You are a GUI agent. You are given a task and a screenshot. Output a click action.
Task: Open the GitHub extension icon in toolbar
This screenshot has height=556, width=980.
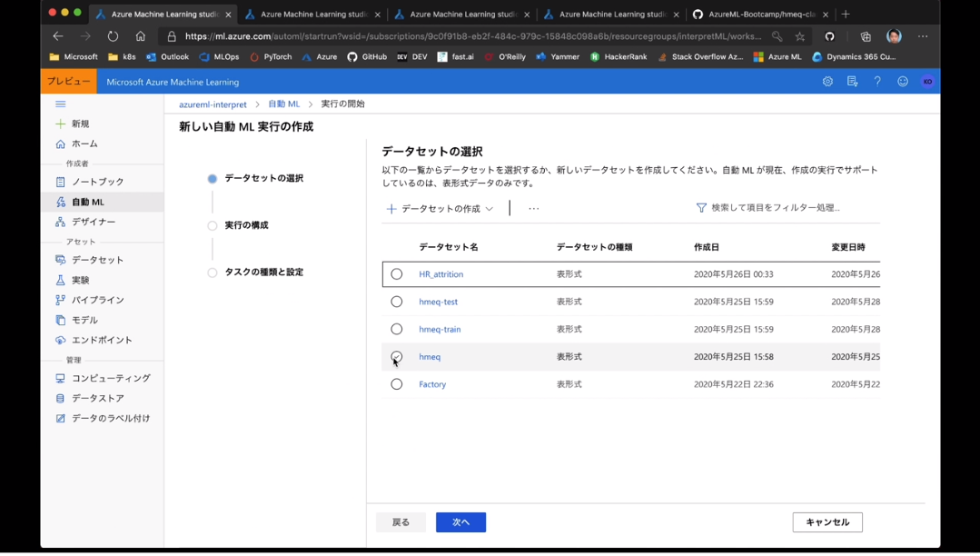click(x=829, y=36)
